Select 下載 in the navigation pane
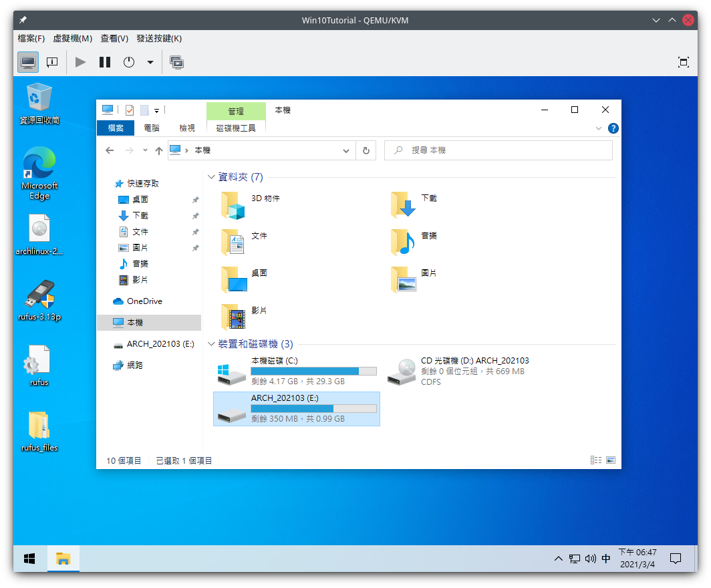 pyautogui.click(x=140, y=216)
